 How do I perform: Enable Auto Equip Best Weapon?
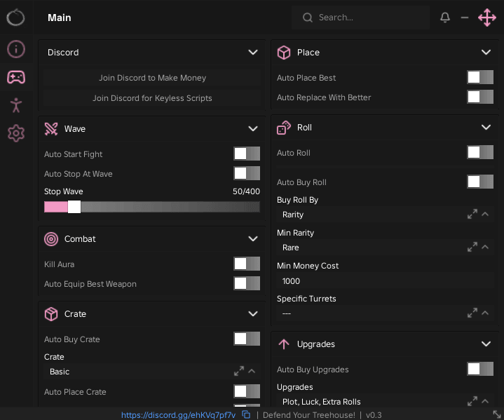pyautogui.click(x=247, y=284)
